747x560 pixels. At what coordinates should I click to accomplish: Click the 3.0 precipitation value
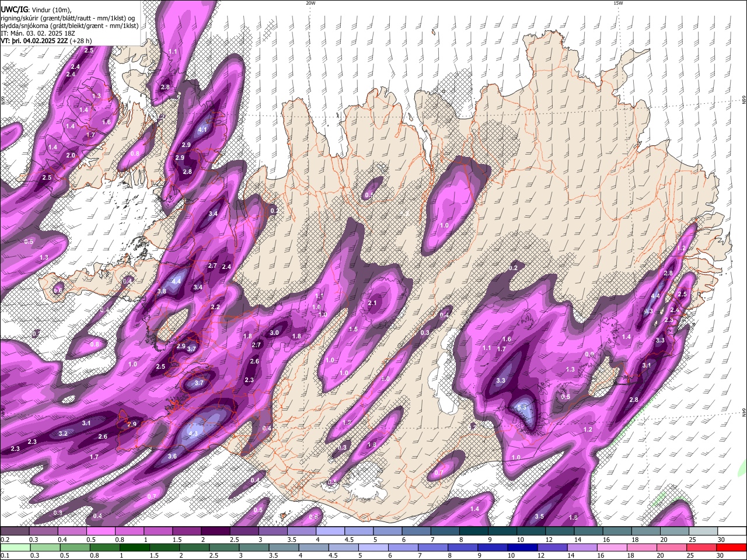[x=274, y=332]
